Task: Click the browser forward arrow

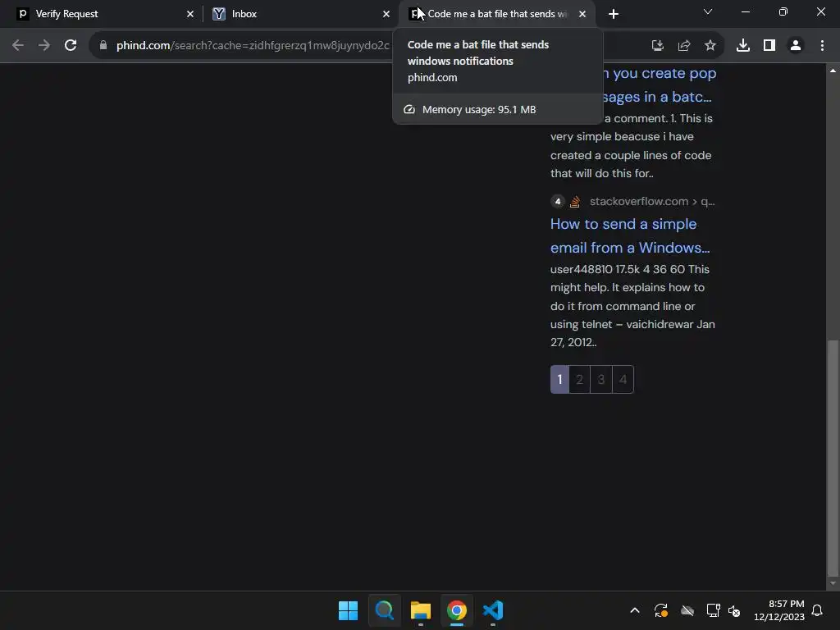Action: 44,46
